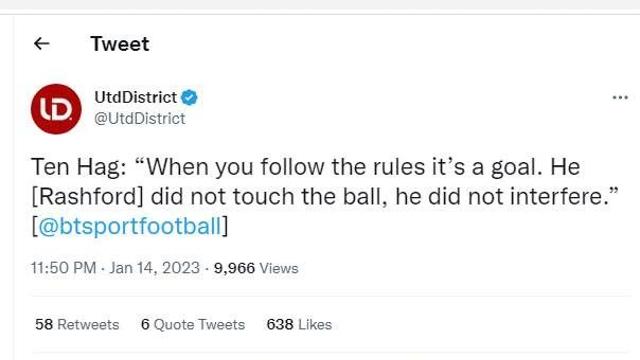View the 6 Quote Tweets list
The width and height of the screenshot is (640, 360).
click(193, 324)
